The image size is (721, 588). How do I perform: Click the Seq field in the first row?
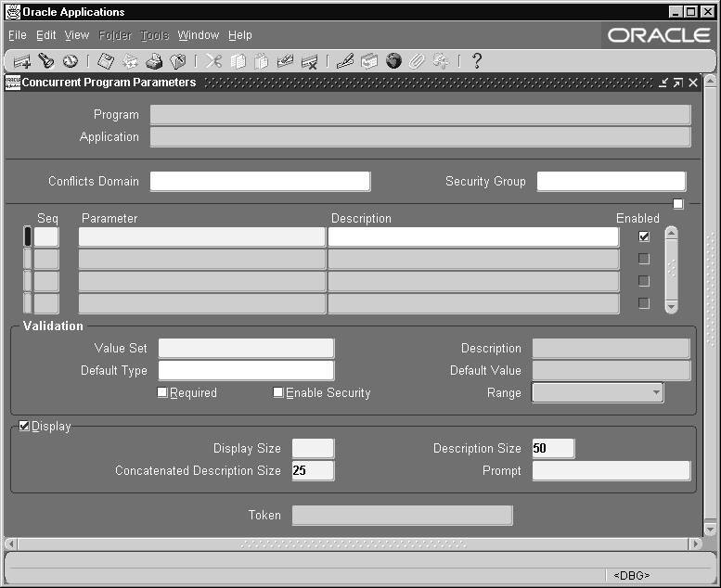point(46,236)
